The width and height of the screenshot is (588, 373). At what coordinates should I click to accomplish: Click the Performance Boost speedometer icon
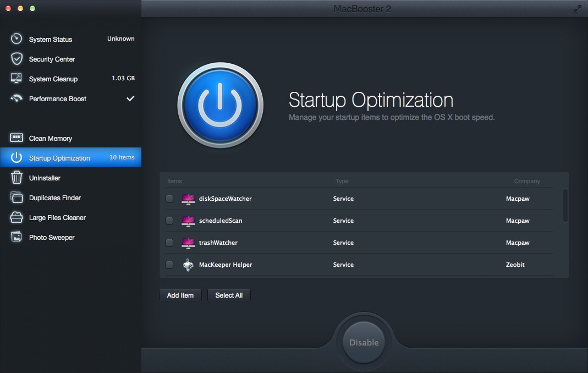pyautogui.click(x=17, y=98)
